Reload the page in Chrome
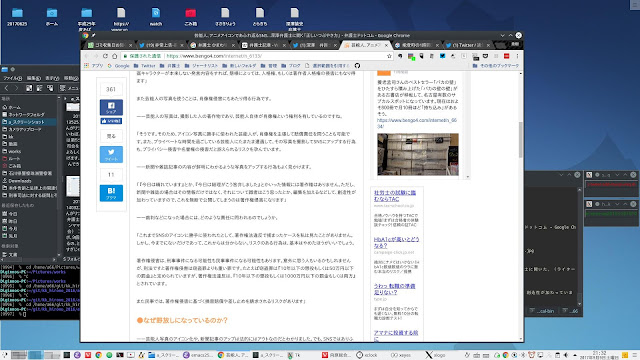The image size is (640, 360). pyautogui.click(x=105, y=56)
